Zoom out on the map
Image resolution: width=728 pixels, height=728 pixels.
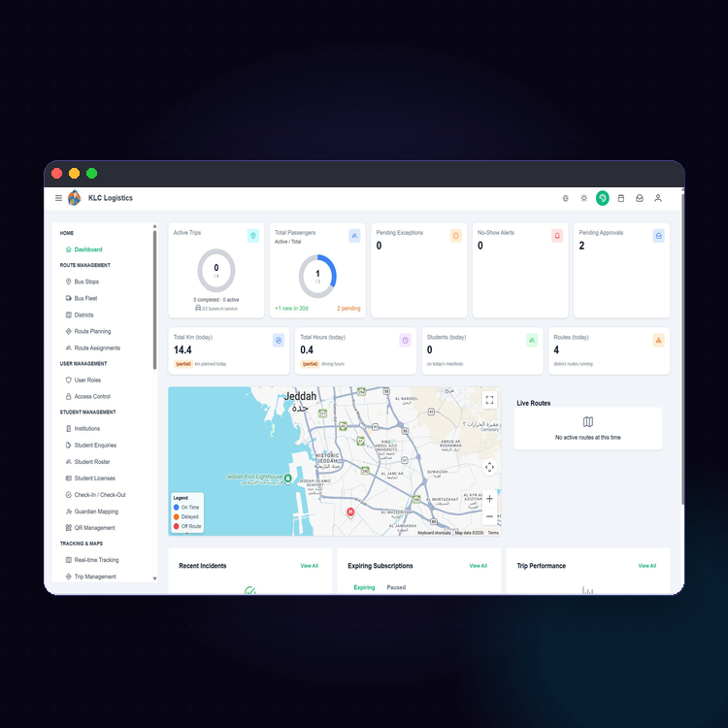(489, 516)
